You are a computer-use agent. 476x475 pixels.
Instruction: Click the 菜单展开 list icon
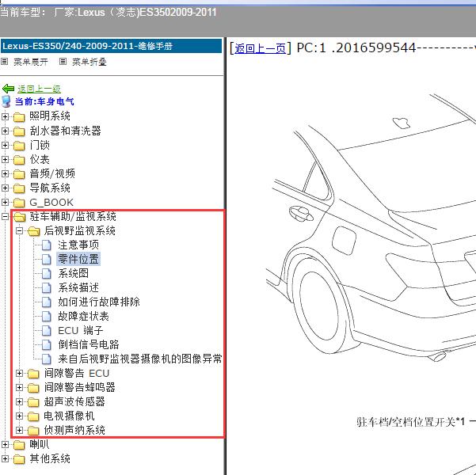[x=4, y=62]
